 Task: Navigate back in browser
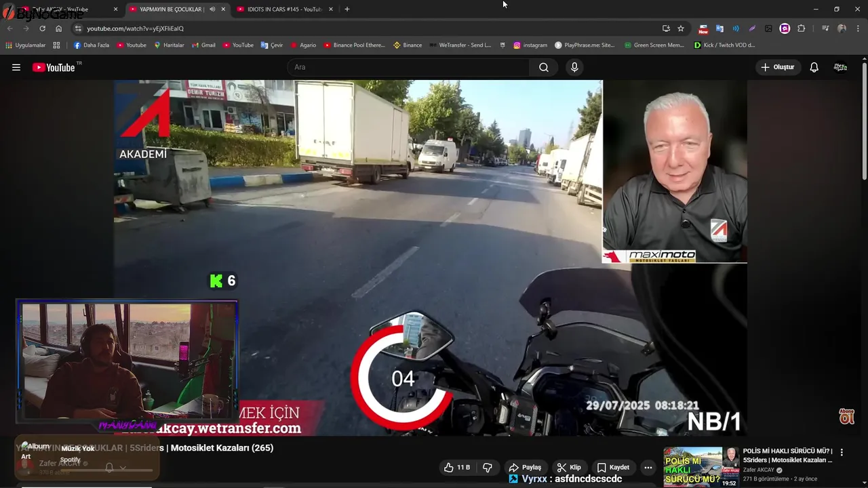(9, 28)
